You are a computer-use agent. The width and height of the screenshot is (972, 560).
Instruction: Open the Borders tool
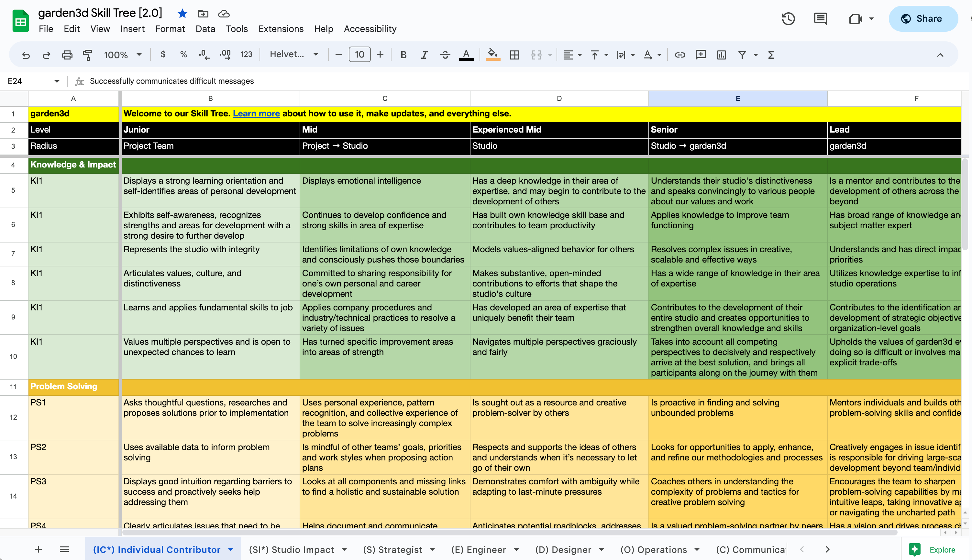tap(514, 55)
